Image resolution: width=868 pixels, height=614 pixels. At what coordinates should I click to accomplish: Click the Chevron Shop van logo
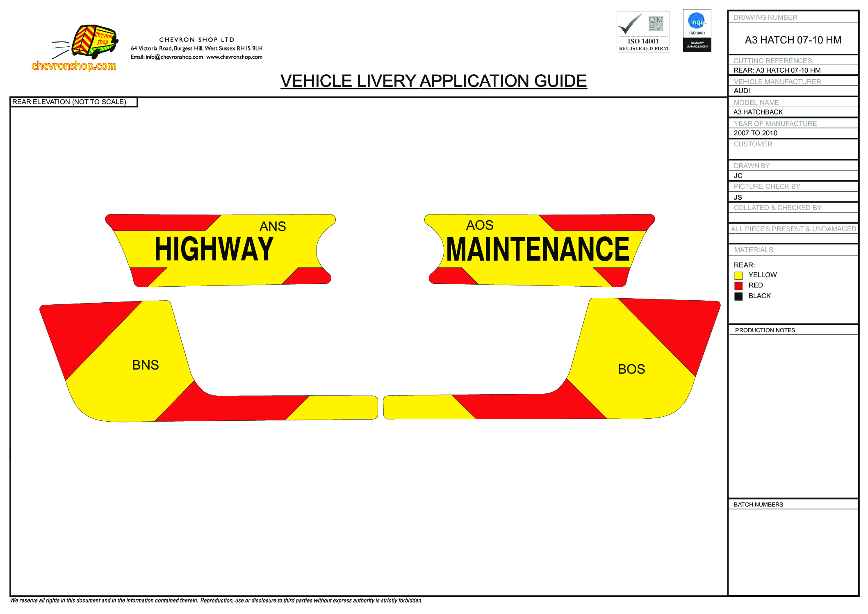93,41
